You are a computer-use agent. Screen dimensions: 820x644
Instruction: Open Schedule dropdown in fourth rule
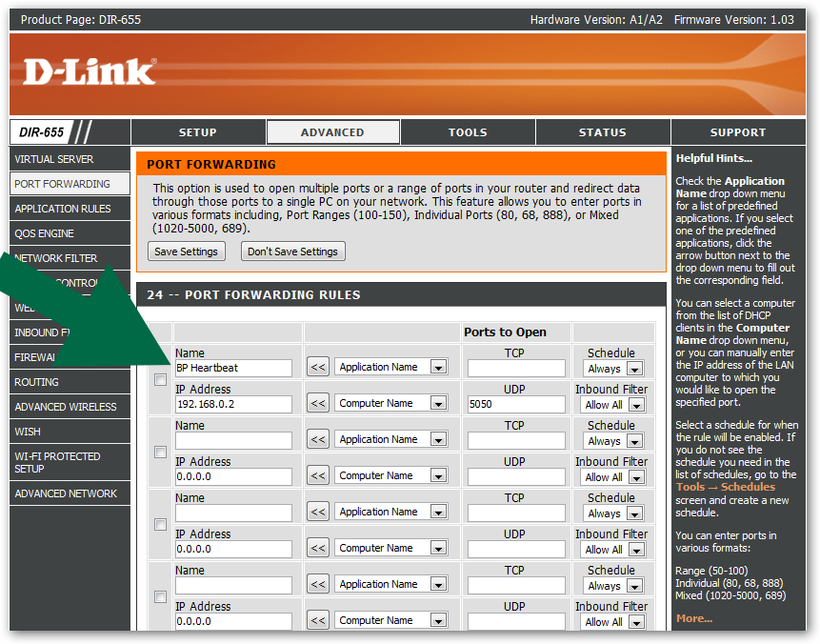click(x=613, y=586)
